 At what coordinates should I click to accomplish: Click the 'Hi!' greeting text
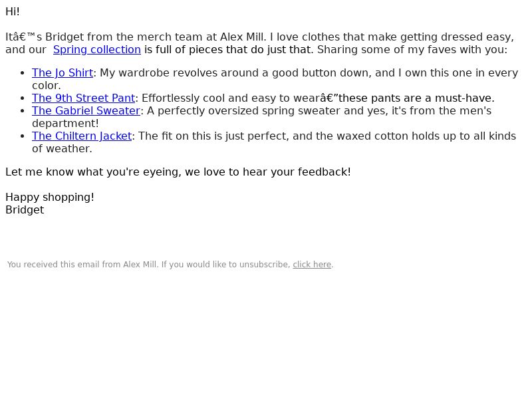[13, 11]
